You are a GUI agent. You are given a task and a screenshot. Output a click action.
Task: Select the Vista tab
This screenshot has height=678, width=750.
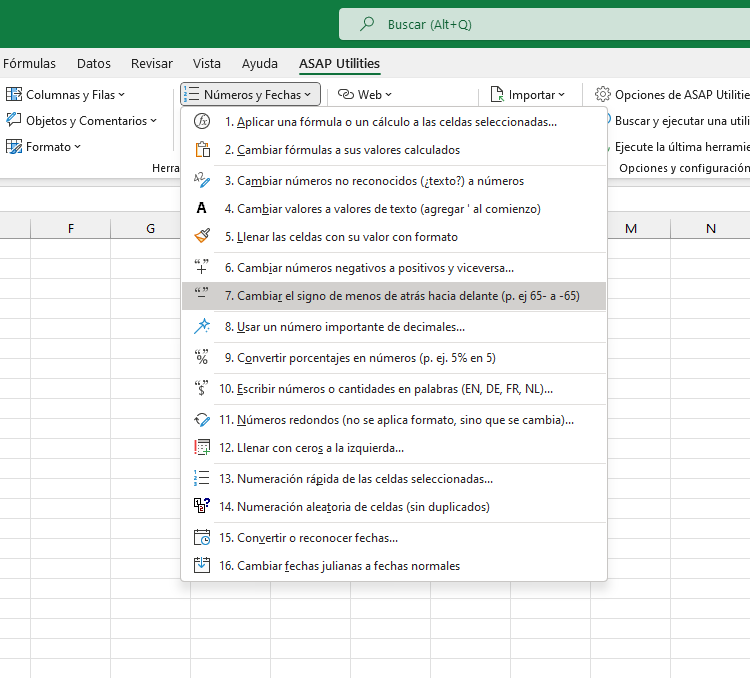[207, 63]
